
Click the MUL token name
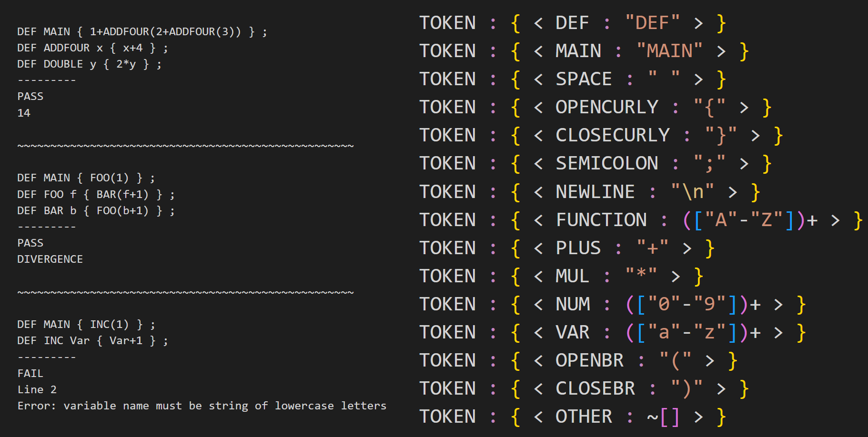pos(573,276)
